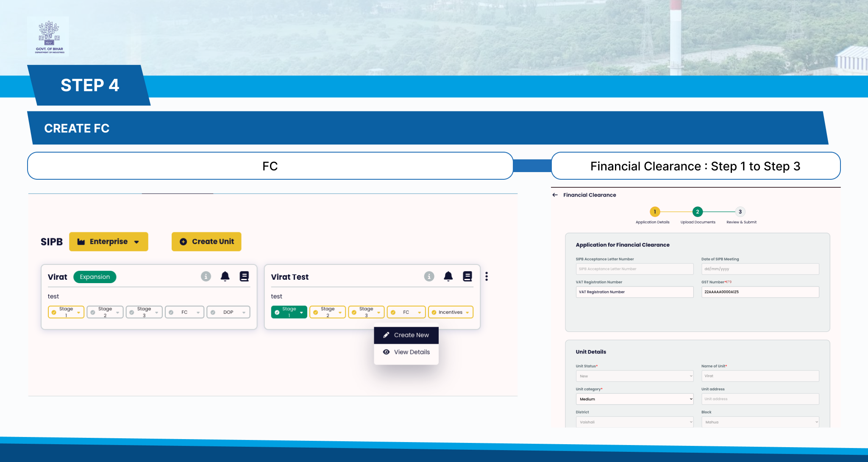The image size is (868, 462).
Task: Click back arrow next to Financial Clearance
Action: [x=555, y=195]
